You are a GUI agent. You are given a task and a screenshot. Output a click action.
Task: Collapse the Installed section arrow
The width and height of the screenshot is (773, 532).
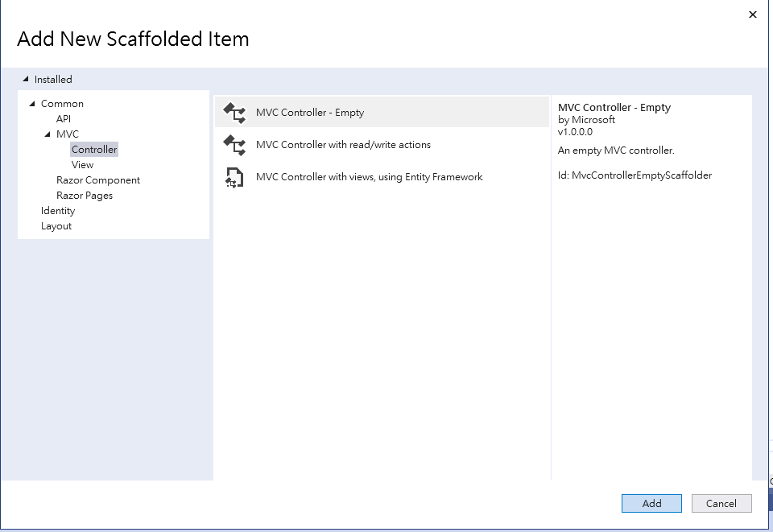click(x=26, y=80)
